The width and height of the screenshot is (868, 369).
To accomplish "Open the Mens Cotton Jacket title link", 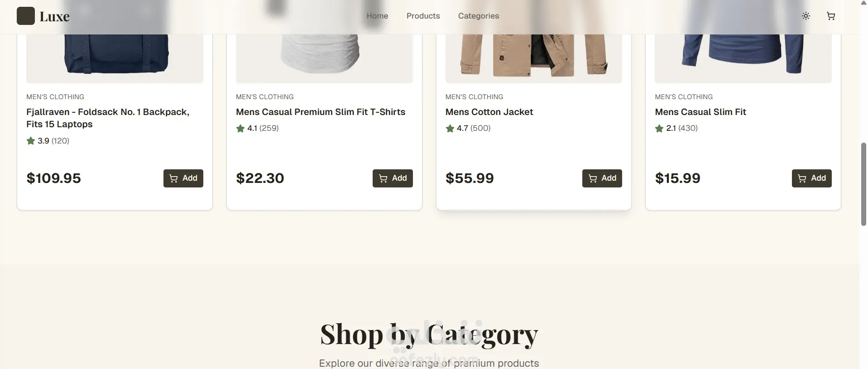I will (x=489, y=112).
